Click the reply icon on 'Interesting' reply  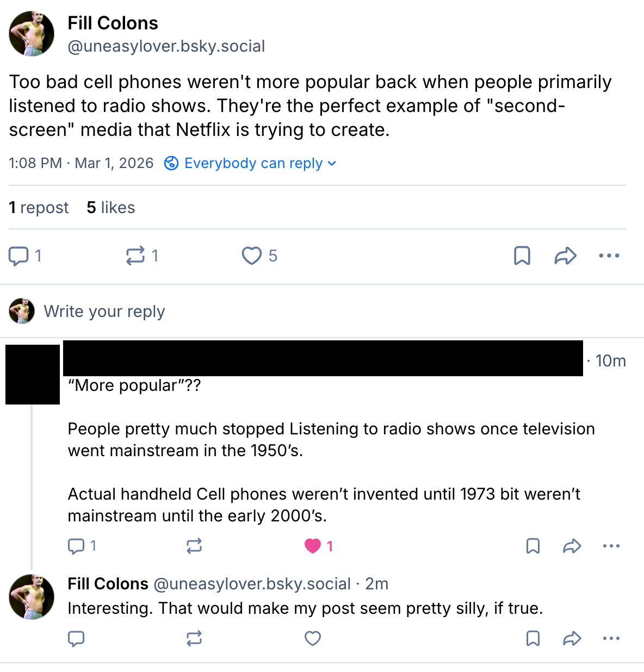(76, 638)
